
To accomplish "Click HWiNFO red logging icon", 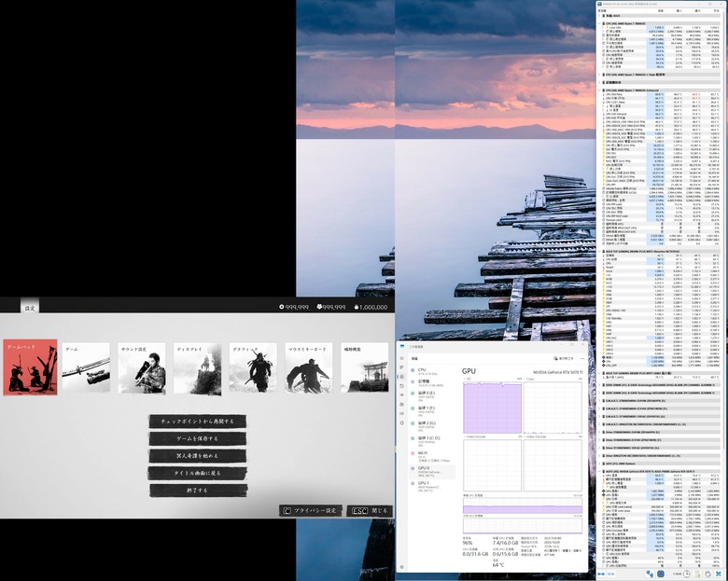I will coord(660,574).
